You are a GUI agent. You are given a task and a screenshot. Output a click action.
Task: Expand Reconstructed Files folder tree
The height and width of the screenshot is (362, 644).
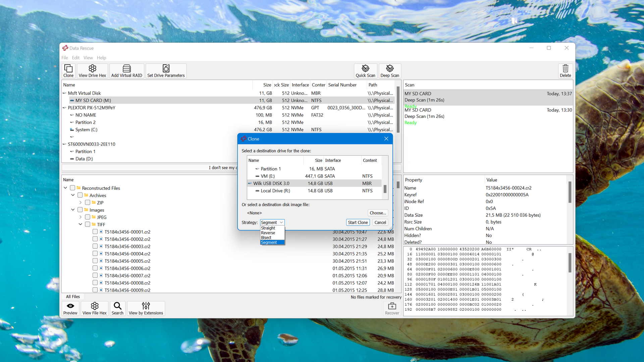(65, 188)
